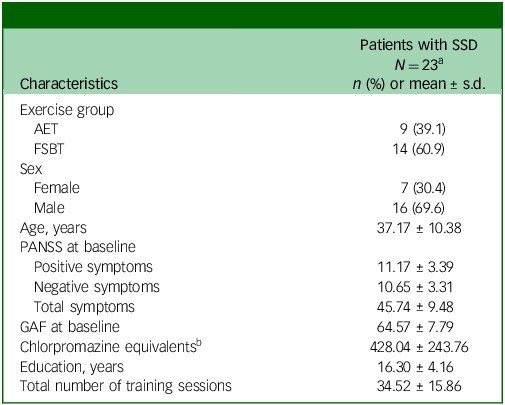505x405 pixels.
Task: Click the 'Age, years' row label
Action: (53, 228)
